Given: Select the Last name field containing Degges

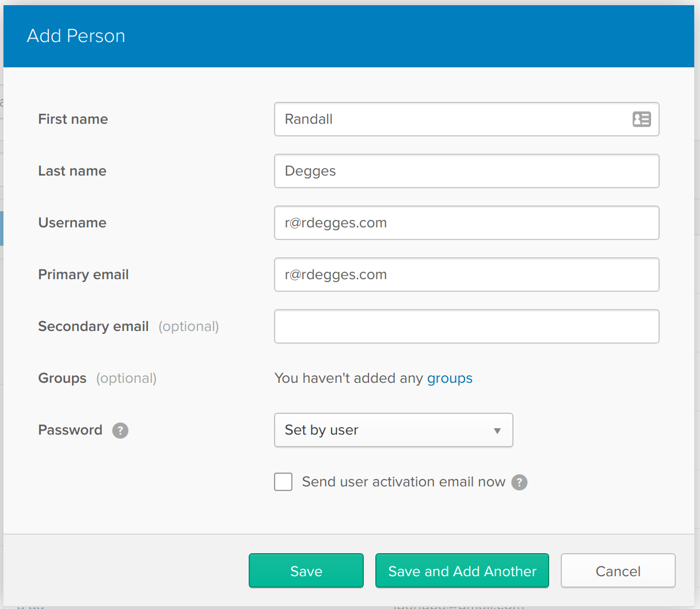Looking at the screenshot, I should (466, 171).
